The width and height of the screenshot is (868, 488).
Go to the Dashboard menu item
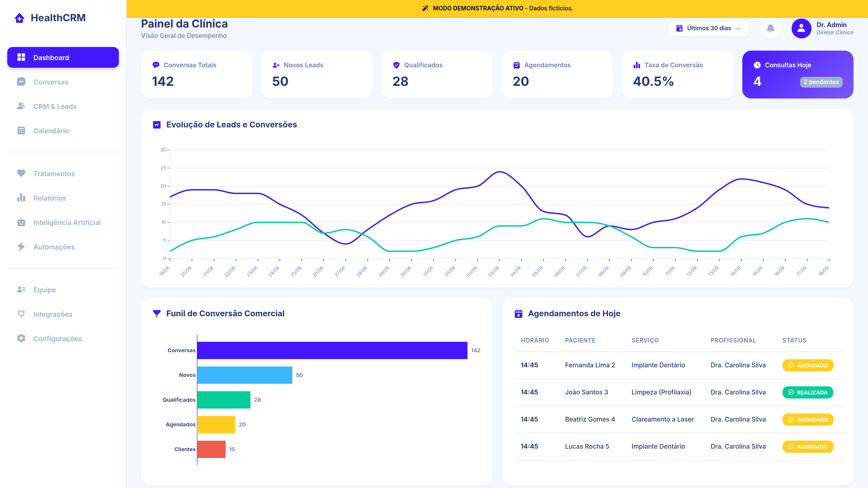63,57
